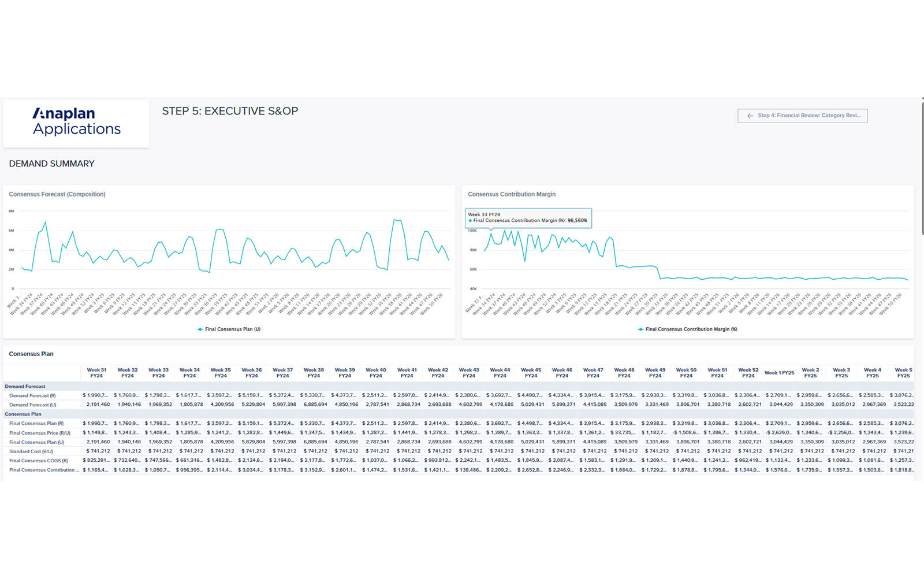
Task: Select the Demand Forecast (R) row label
Action: 32,395
